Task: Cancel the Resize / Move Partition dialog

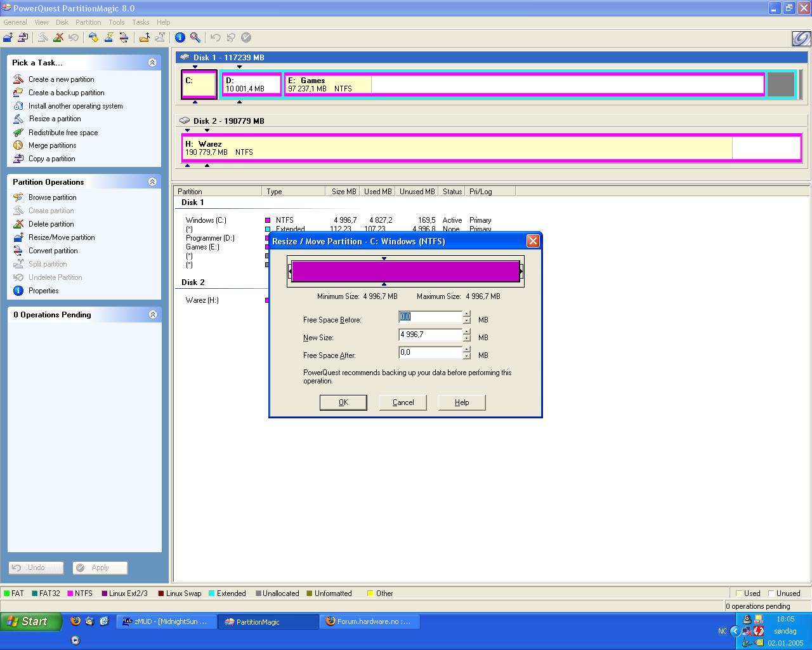Action: tap(403, 402)
